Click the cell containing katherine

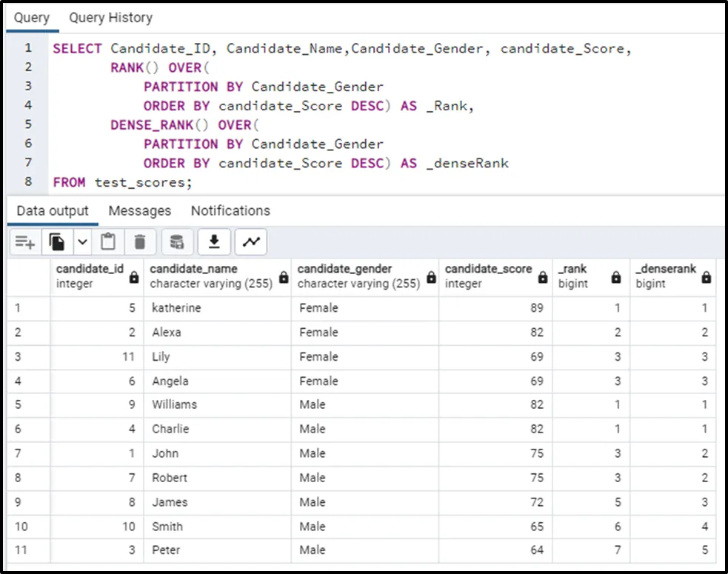(176, 307)
